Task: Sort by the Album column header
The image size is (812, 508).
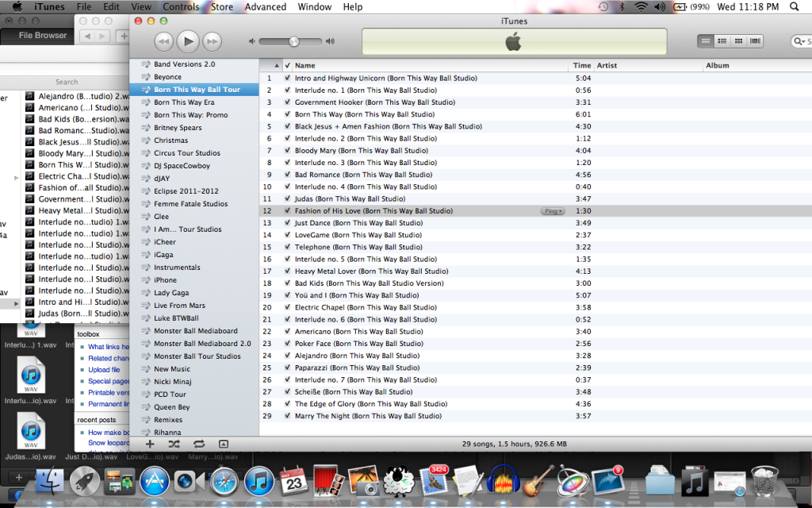Action: [x=757, y=65]
